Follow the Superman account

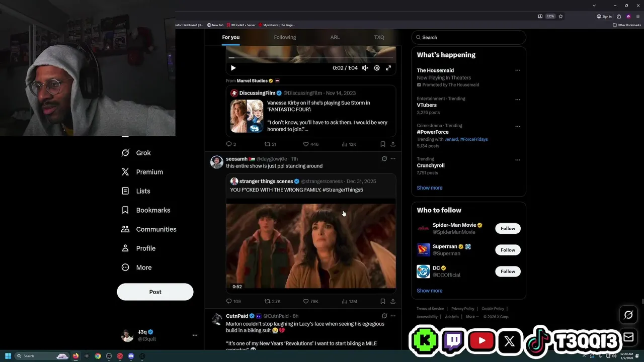pyautogui.click(x=508, y=250)
